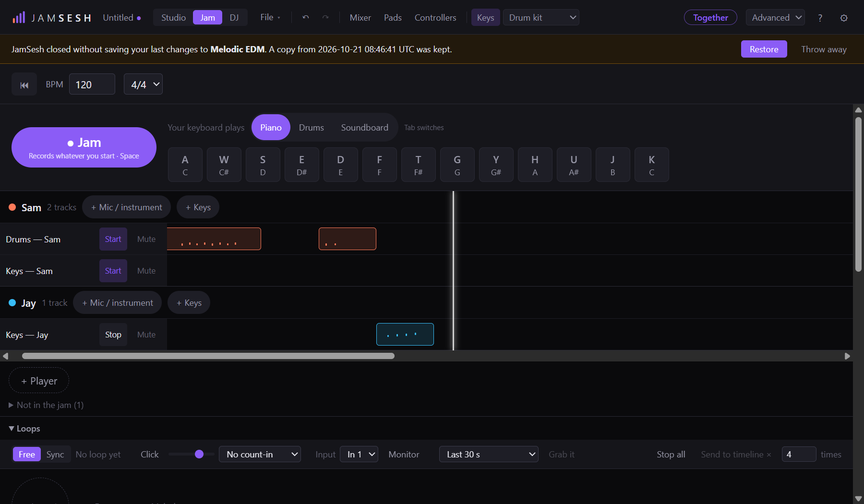Switch loop mode to Free

pos(27,454)
